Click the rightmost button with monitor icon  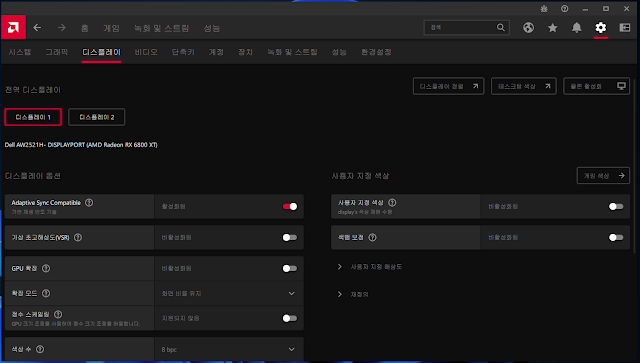click(596, 86)
